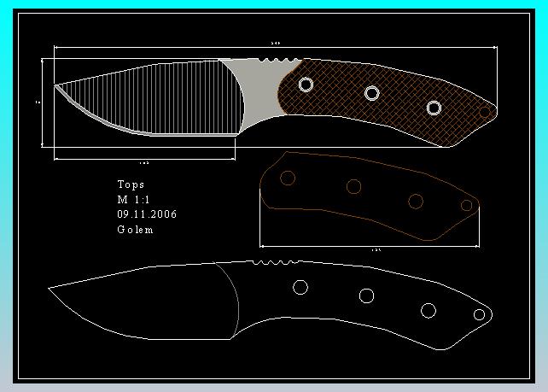Viewport: 548px width, 392px height.
Task: Pick the lanyard hole on the bottom knife outline
Action: 479,315
